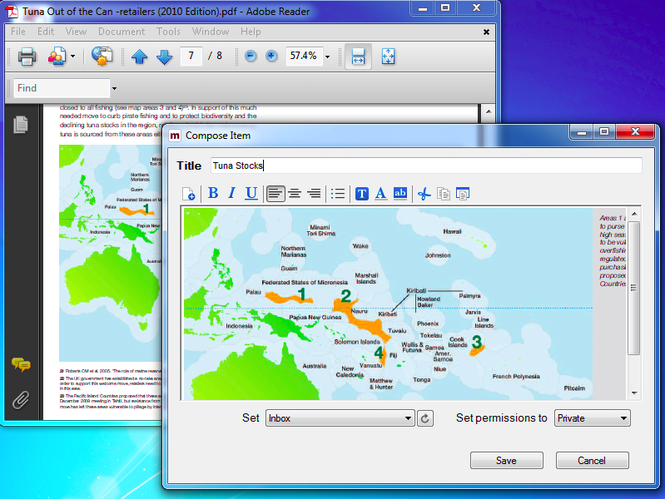Click the zoom in plus button

[x=271, y=56]
